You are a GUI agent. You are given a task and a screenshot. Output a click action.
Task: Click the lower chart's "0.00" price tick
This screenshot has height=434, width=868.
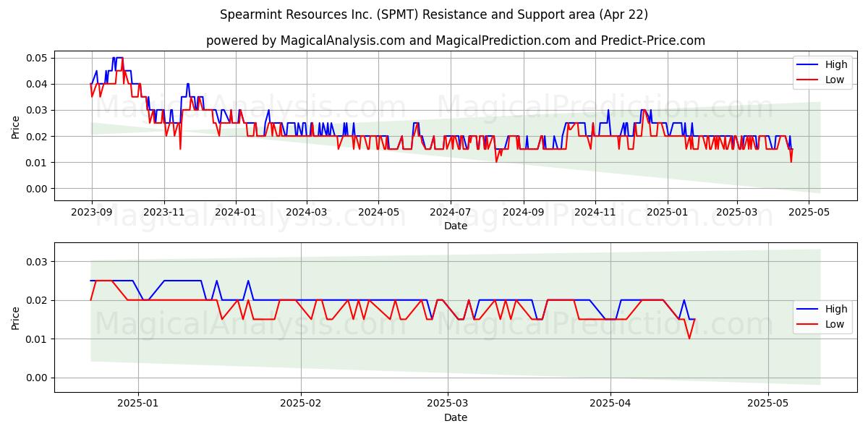pyautogui.click(x=36, y=378)
